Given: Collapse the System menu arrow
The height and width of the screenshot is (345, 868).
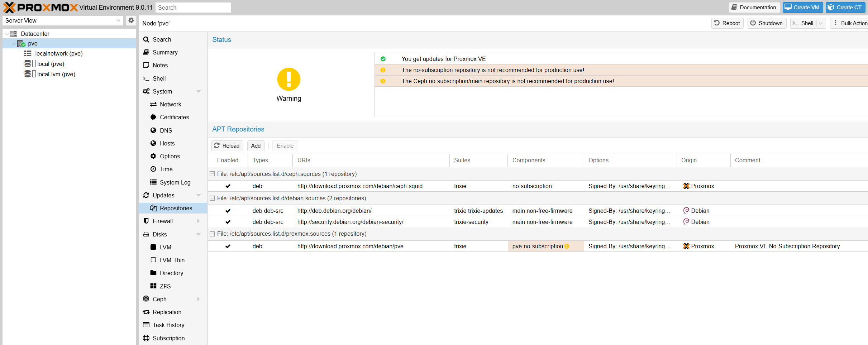Looking at the screenshot, I should pos(199,91).
